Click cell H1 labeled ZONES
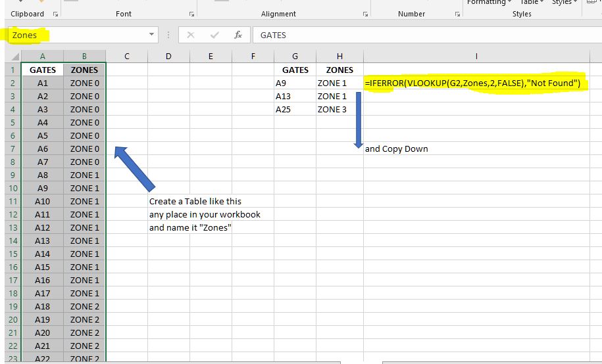 339,70
